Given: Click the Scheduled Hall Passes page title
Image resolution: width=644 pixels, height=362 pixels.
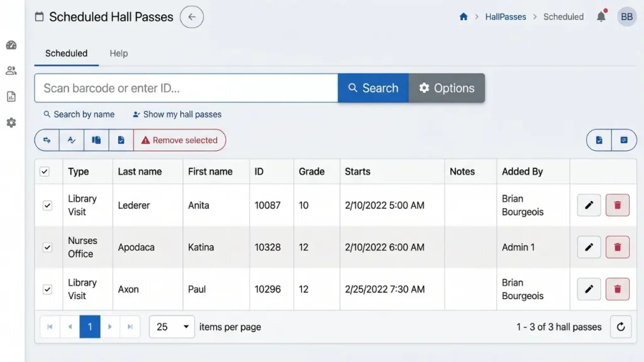Looking at the screenshot, I should [x=111, y=17].
